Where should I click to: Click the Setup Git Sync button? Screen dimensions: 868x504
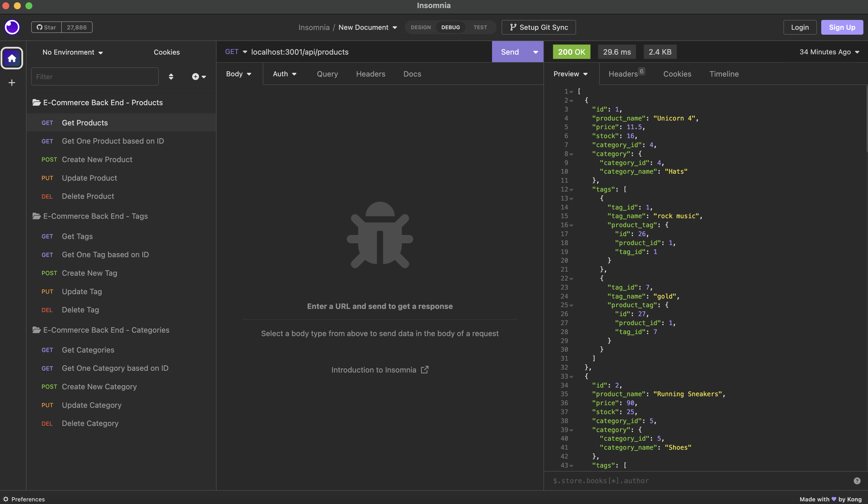[538, 27]
